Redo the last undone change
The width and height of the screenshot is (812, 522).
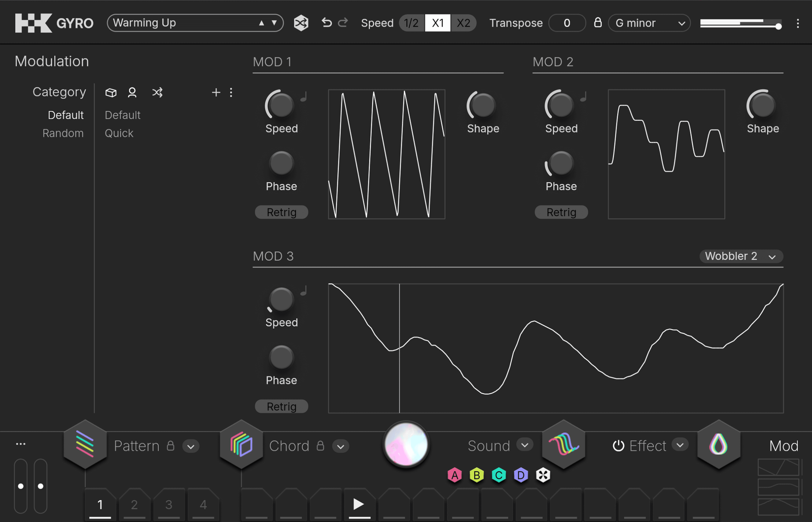tap(343, 23)
